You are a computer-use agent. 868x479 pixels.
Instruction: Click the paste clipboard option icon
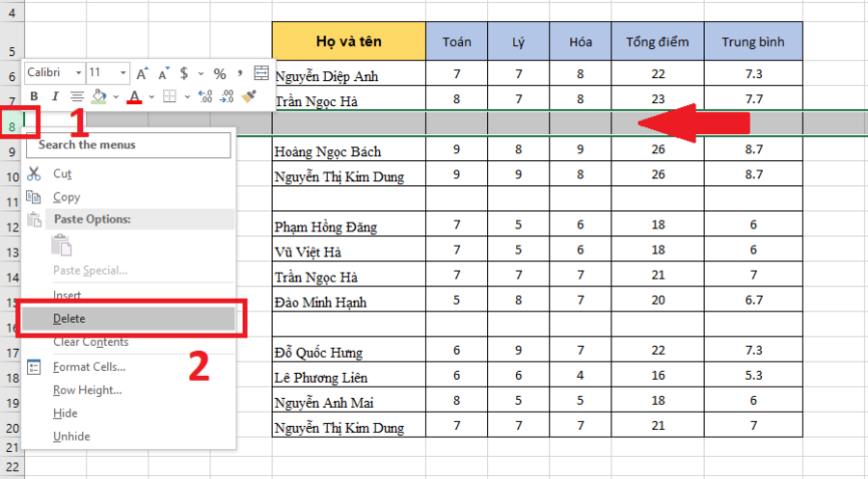tap(62, 245)
